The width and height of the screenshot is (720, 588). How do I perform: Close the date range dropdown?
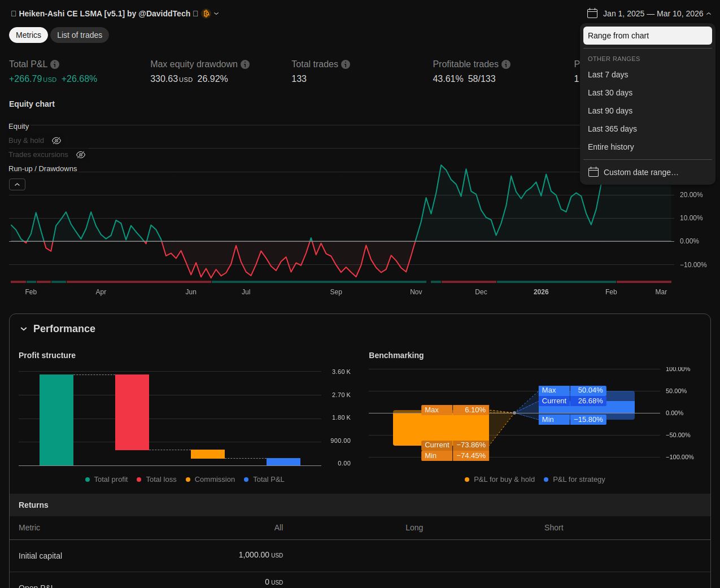[x=709, y=14]
